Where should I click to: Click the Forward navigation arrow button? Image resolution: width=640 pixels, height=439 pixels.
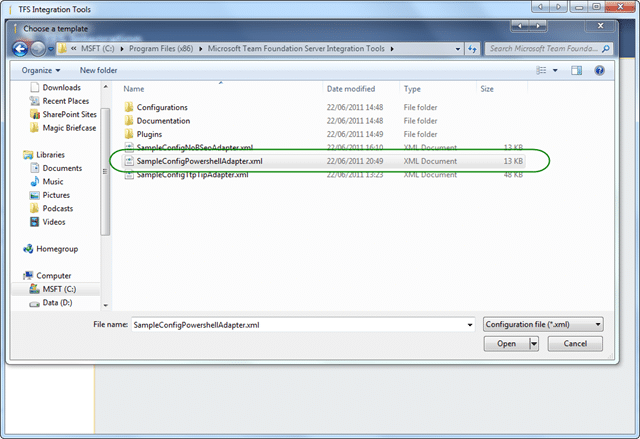38,49
